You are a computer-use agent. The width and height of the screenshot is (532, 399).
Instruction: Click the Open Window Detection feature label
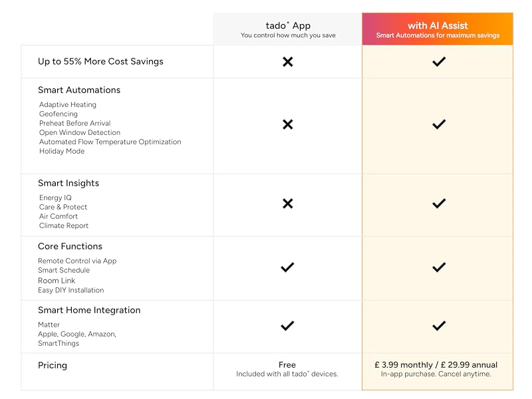[80, 132]
